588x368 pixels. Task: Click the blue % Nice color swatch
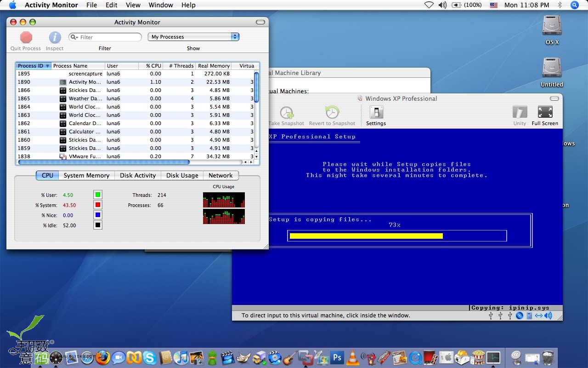pos(97,215)
